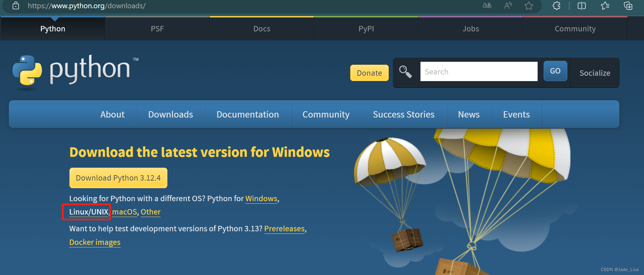
Task: Click the address bar URL
Action: (x=86, y=6)
